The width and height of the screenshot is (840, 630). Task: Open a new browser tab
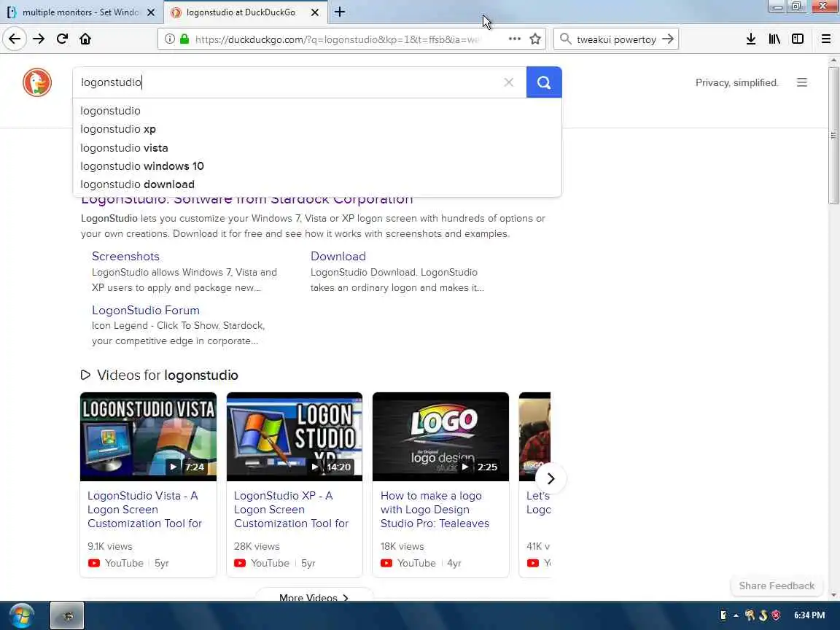(340, 12)
